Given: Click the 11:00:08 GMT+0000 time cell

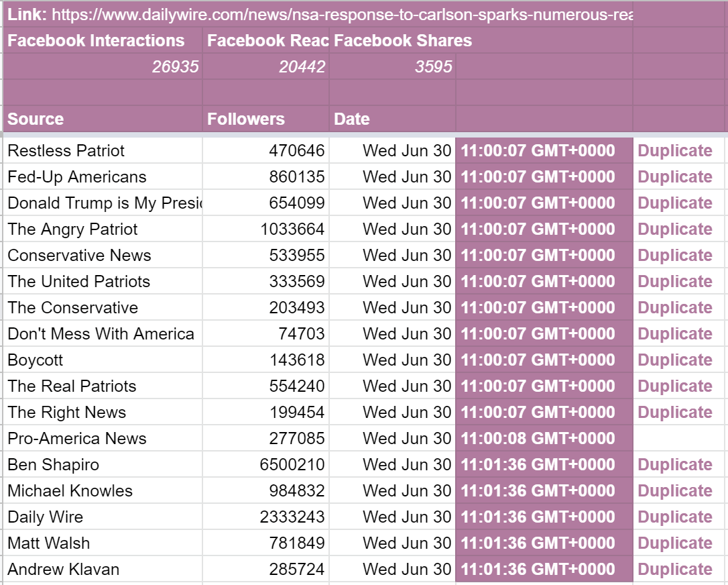Looking at the screenshot, I should coord(544,439).
